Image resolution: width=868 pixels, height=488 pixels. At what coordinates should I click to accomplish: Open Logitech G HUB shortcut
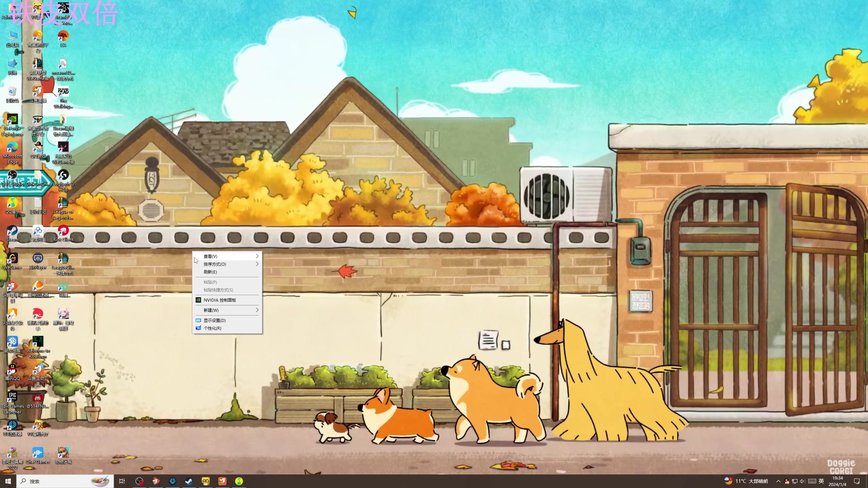(x=63, y=176)
